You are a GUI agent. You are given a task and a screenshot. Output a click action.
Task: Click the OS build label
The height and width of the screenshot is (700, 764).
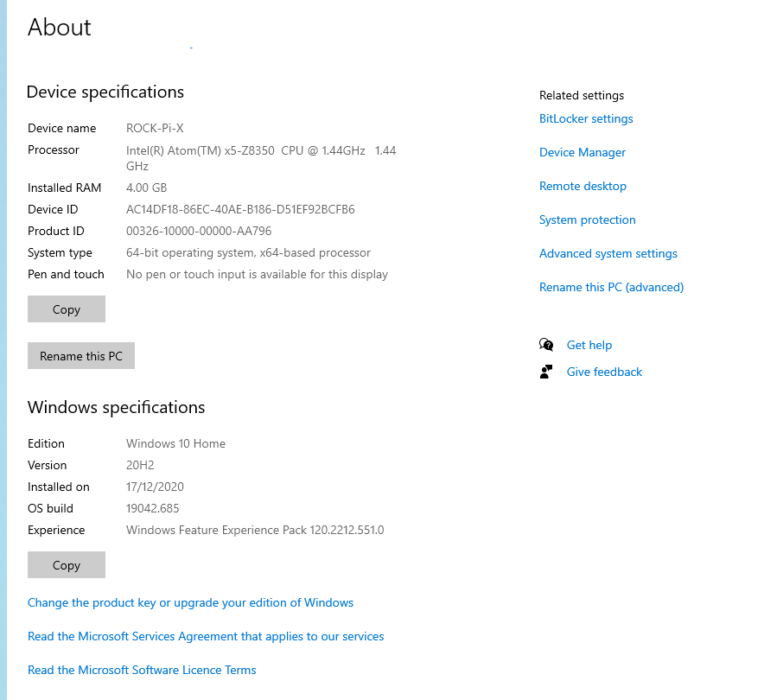[x=50, y=508]
